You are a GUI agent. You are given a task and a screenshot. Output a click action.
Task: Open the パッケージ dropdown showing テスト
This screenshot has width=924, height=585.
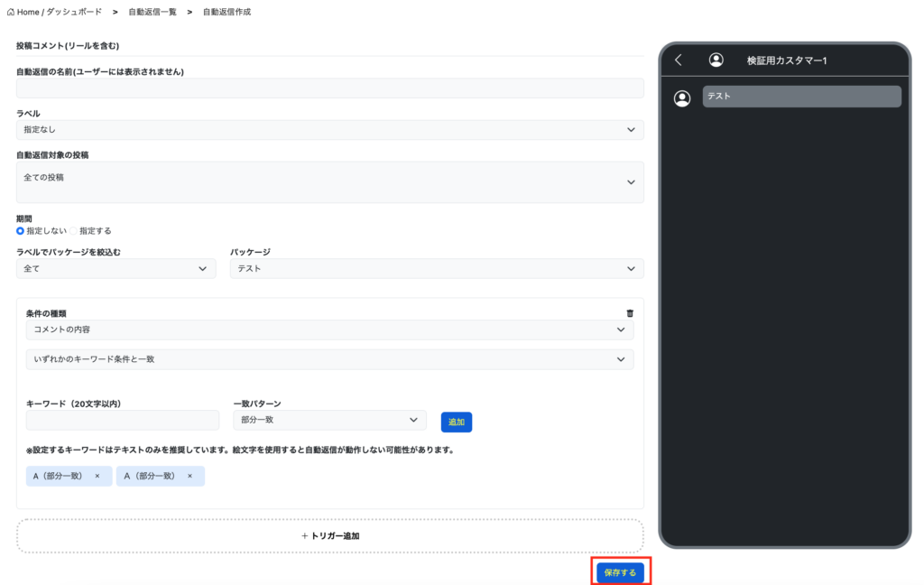(x=437, y=269)
